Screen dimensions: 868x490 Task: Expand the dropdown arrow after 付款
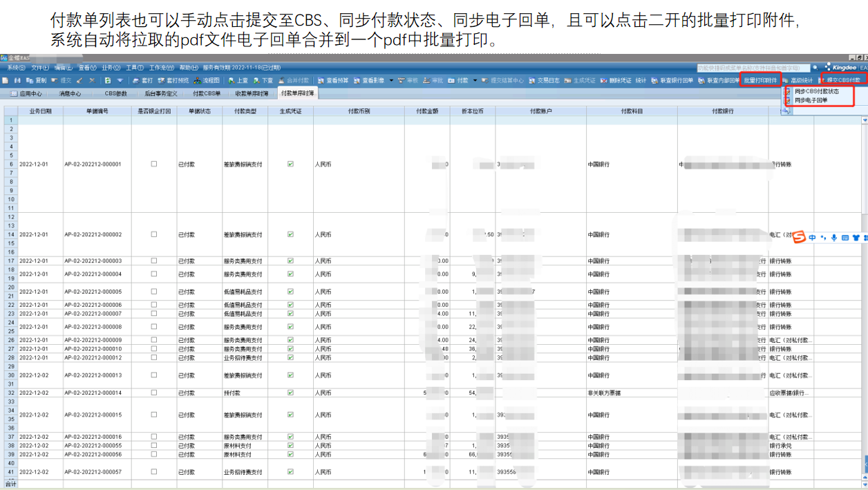(475, 80)
